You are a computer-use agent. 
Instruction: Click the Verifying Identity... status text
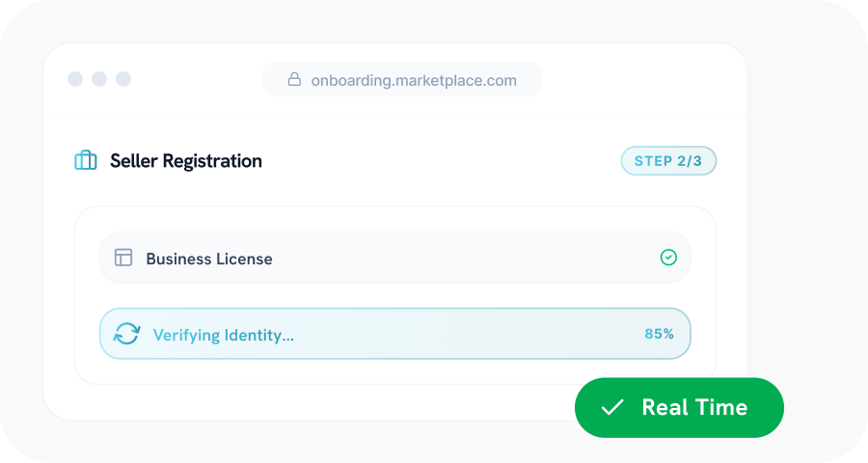coord(224,335)
